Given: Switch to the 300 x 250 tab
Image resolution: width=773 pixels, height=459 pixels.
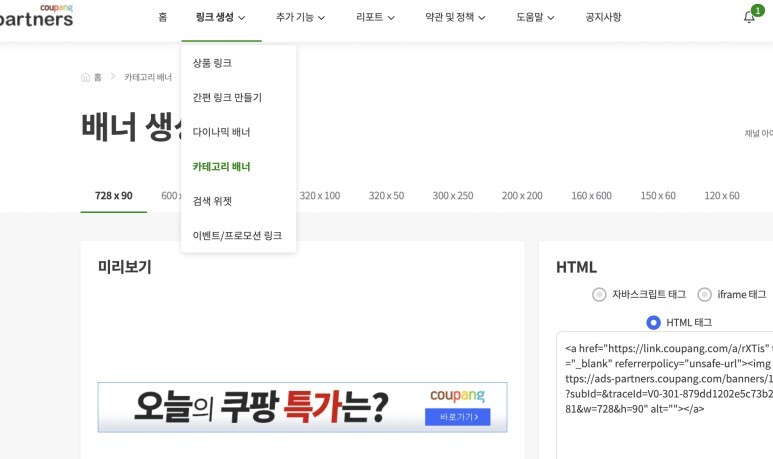Looking at the screenshot, I should [x=453, y=196].
